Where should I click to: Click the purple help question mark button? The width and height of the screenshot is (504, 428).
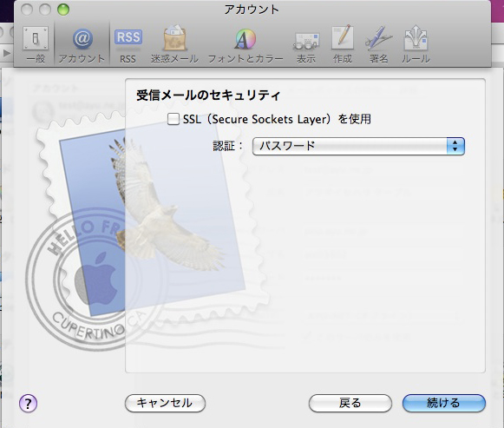(28, 403)
